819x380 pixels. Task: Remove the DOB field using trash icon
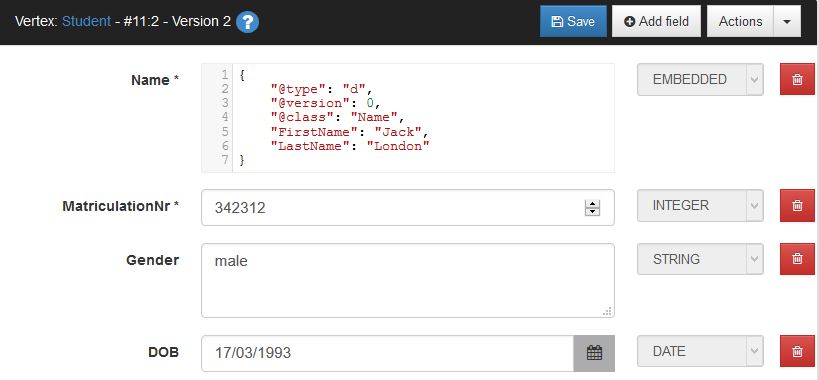(x=797, y=351)
